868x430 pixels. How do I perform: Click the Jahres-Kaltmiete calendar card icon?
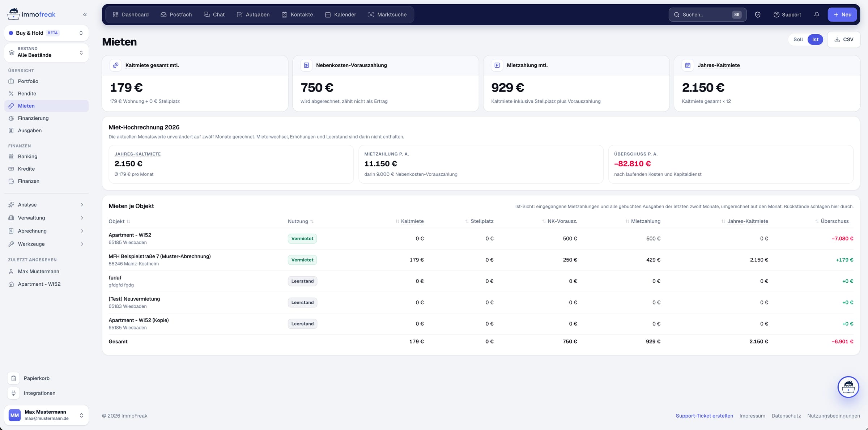(x=688, y=65)
